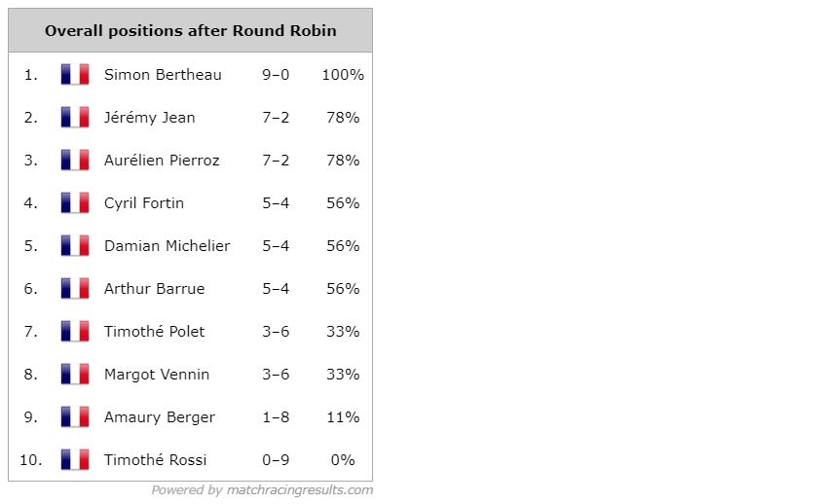
Task: Select the 100% win rate value
Action: (x=343, y=75)
